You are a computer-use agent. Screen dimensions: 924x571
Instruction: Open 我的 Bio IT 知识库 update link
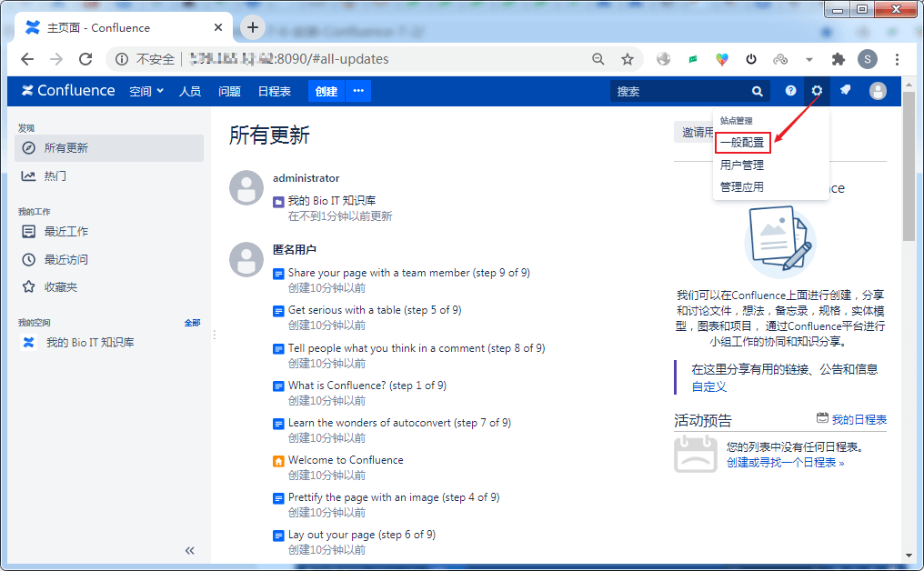click(332, 201)
